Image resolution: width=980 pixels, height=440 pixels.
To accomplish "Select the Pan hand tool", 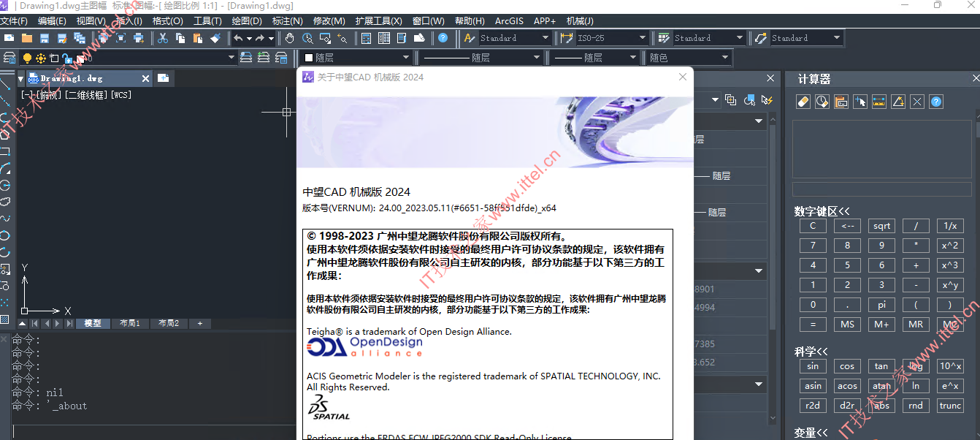I will click(x=290, y=38).
